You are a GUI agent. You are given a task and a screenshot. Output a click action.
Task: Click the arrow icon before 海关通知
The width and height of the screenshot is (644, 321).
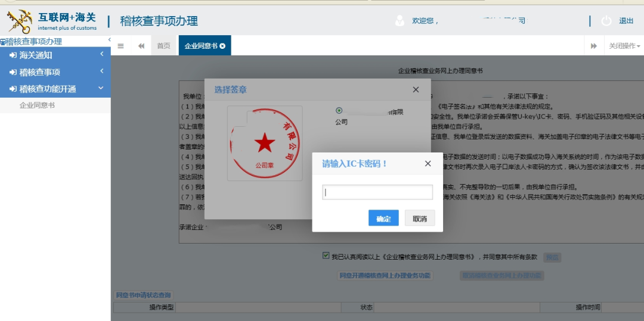[x=13, y=55]
